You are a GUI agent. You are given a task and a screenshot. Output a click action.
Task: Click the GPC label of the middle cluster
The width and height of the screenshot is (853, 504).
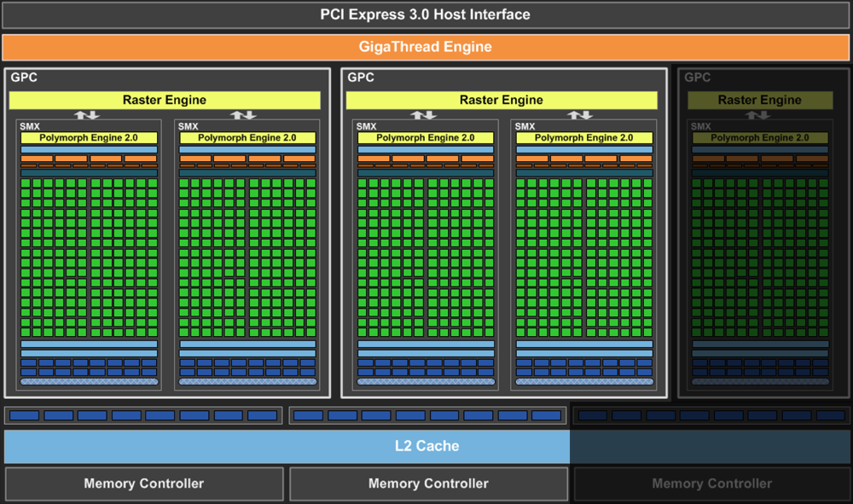tap(361, 78)
